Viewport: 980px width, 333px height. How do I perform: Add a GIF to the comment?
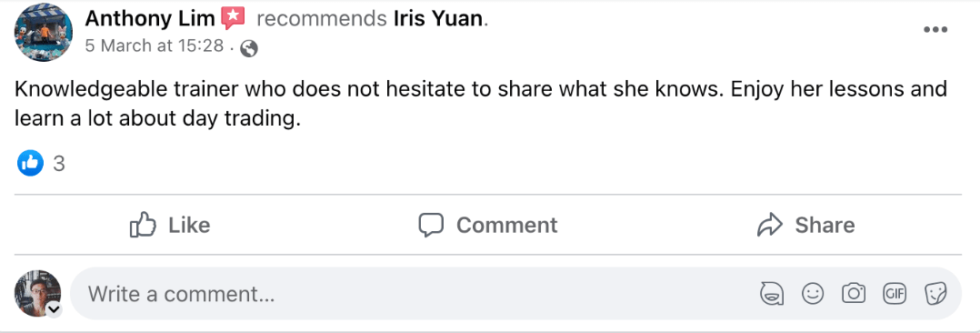coord(895,292)
